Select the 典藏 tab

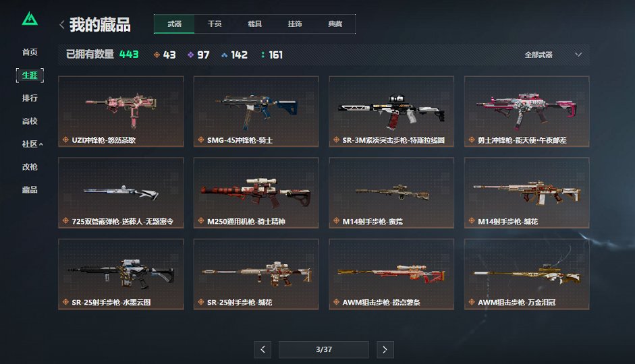coord(335,24)
